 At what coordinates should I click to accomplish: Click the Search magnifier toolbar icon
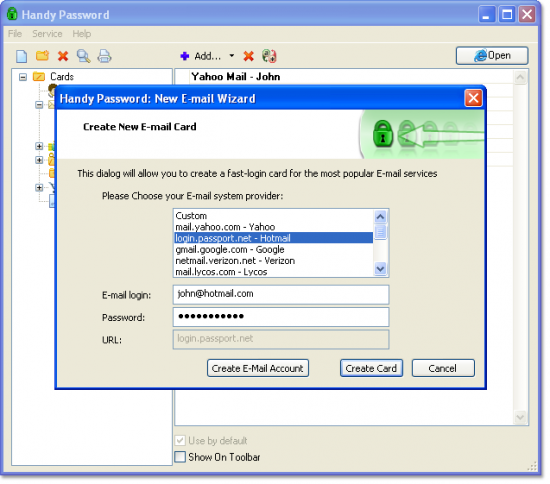[83, 56]
